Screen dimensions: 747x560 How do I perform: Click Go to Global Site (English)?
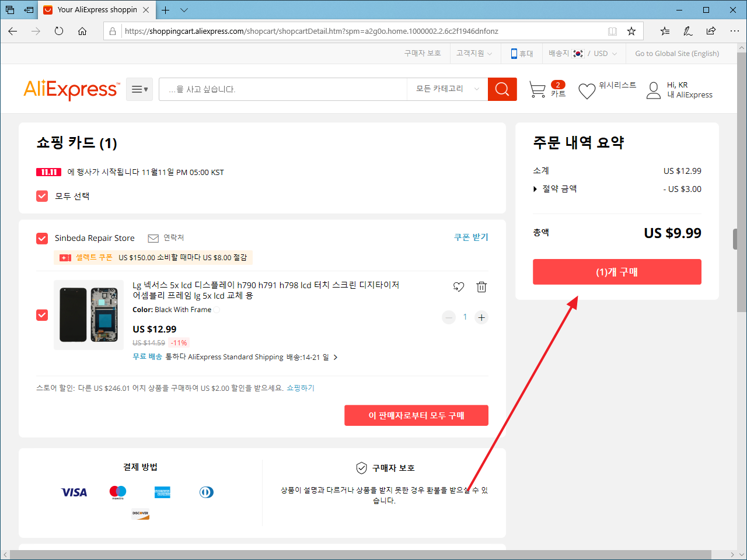tap(677, 53)
